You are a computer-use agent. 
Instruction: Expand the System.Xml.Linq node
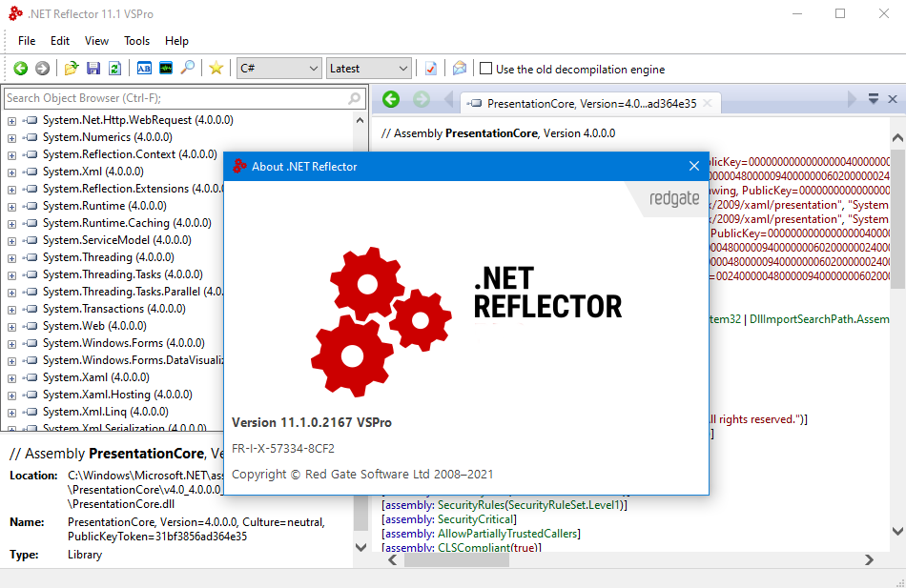tap(11, 413)
